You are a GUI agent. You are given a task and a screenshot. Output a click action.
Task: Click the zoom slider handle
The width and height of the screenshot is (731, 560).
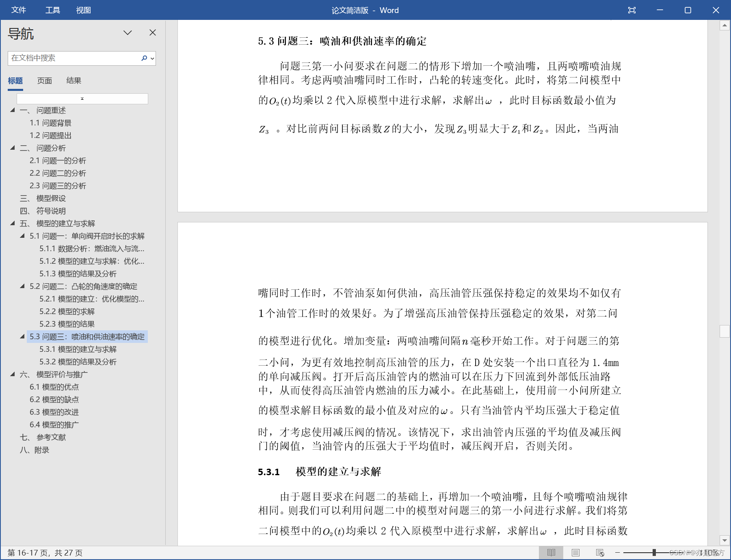[x=654, y=553]
